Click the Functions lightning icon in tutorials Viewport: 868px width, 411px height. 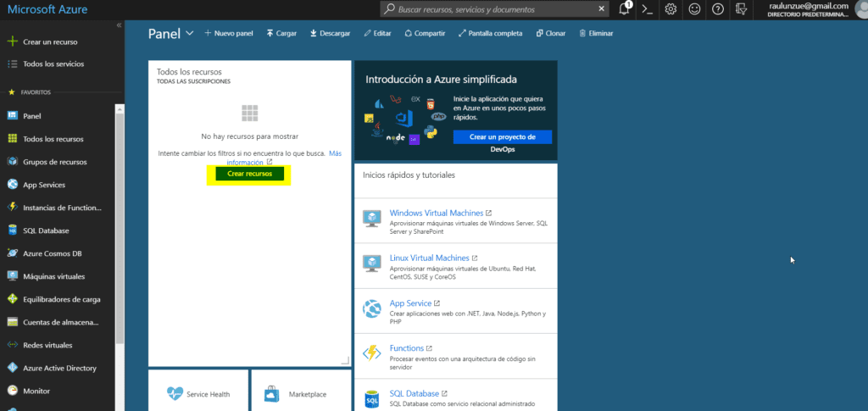[x=371, y=354]
